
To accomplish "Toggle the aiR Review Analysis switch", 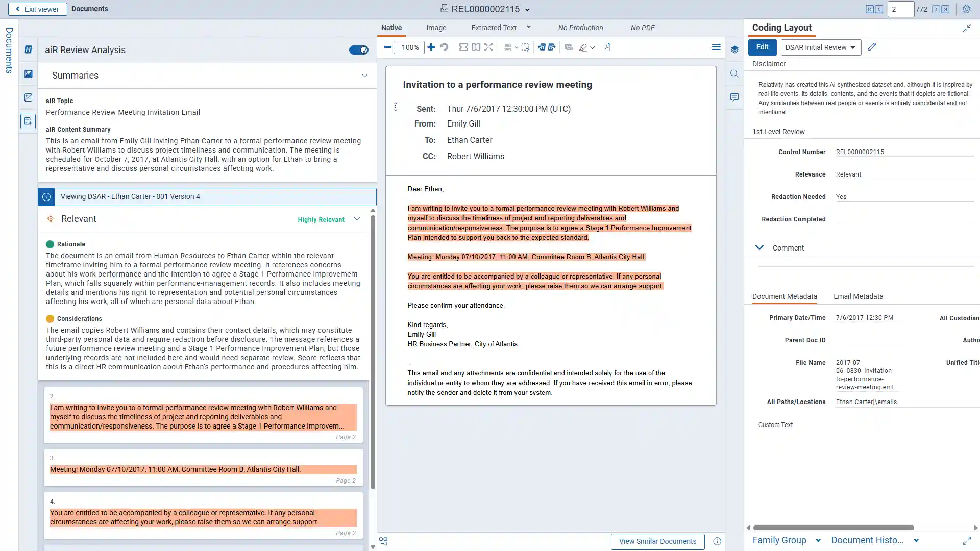I will pyautogui.click(x=359, y=50).
